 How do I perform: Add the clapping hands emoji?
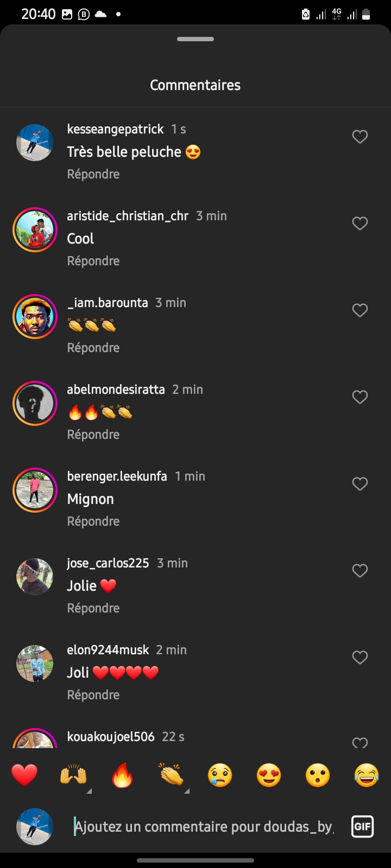tap(171, 775)
